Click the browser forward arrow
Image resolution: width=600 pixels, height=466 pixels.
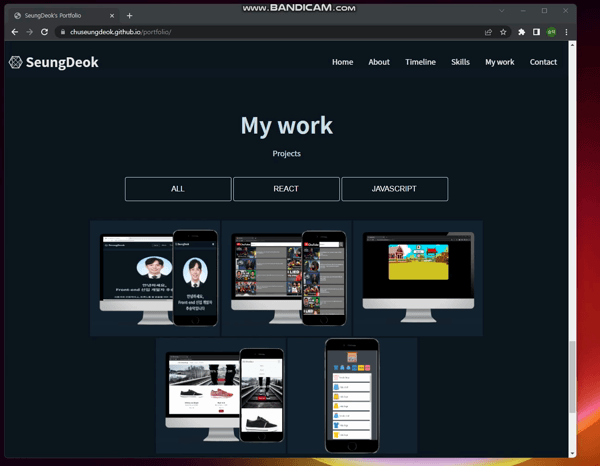[29, 32]
